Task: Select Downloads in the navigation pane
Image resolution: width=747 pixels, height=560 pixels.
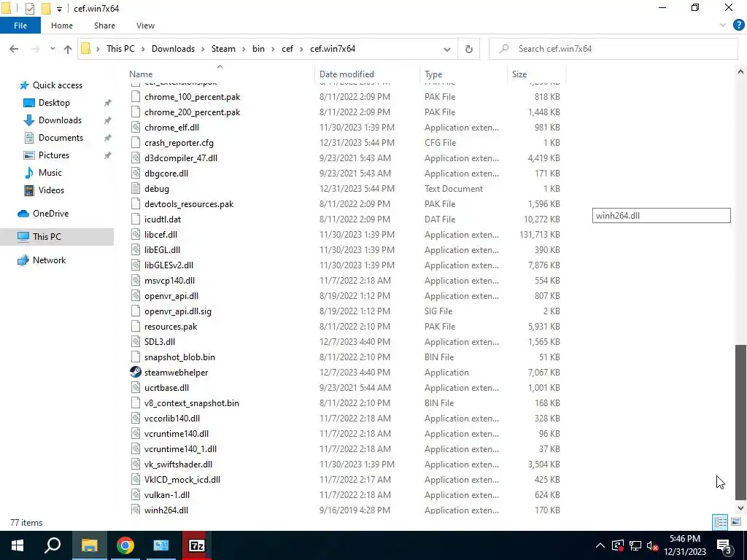Action: click(x=60, y=120)
